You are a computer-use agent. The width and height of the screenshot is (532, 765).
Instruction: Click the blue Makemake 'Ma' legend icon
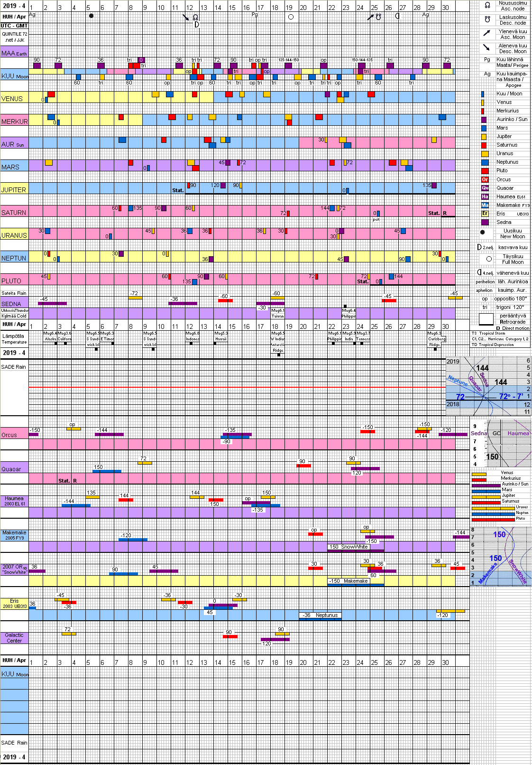click(x=485, y=205)
